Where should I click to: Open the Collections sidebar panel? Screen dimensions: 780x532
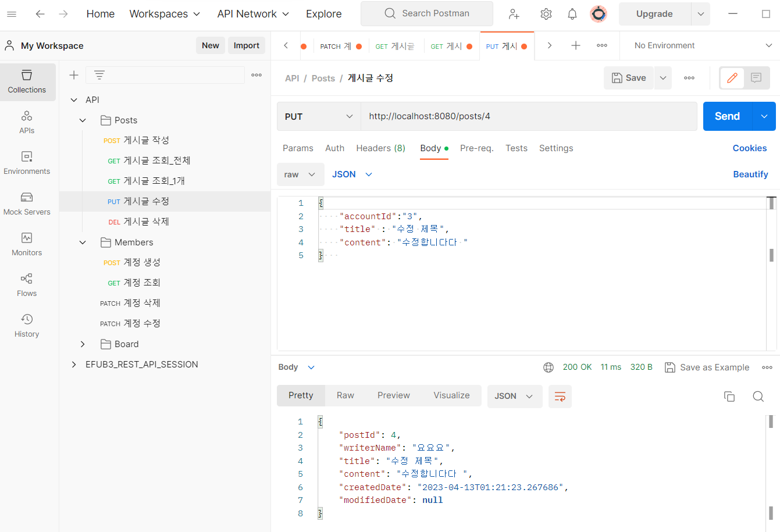point(27,81)
